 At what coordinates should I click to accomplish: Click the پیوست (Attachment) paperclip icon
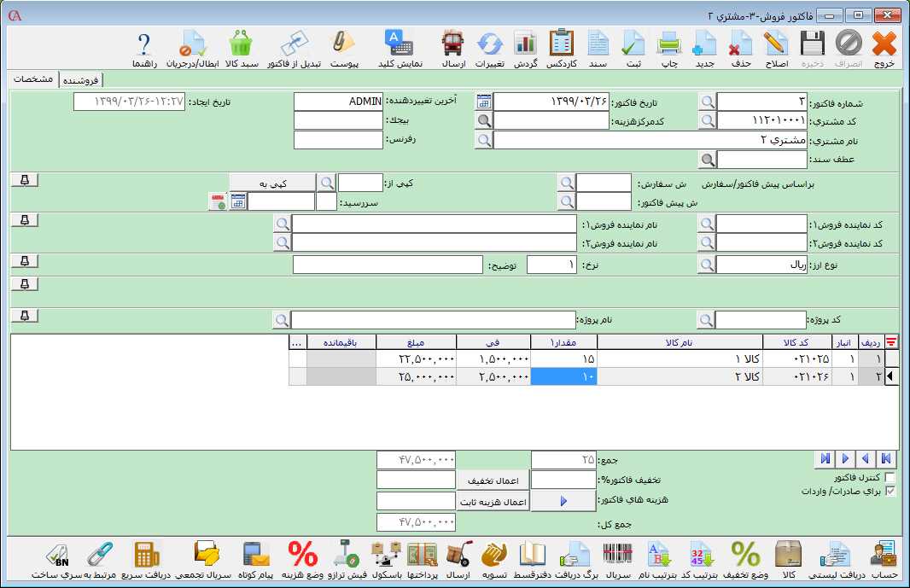coord(343,48)
